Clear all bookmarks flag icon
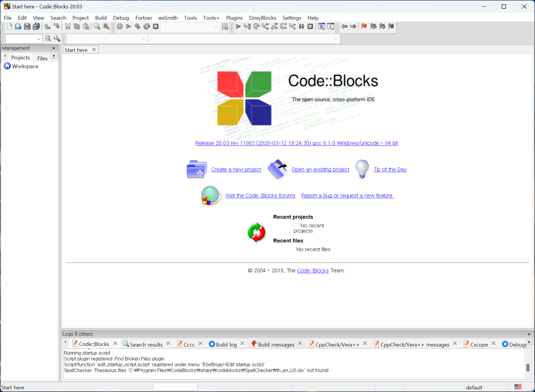The width and height of the screenshot is (535, 392). (x=392, y=26)
